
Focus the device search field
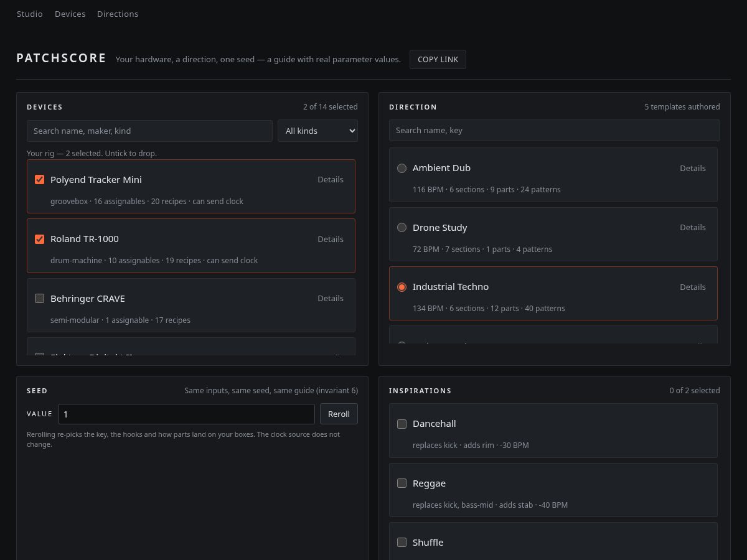149,131
